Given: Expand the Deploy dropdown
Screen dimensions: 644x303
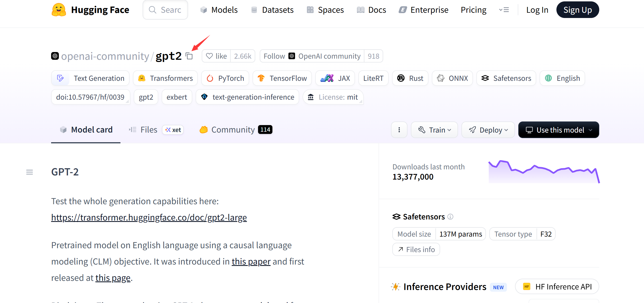Looking at the screenshot, I should [488, 130].
